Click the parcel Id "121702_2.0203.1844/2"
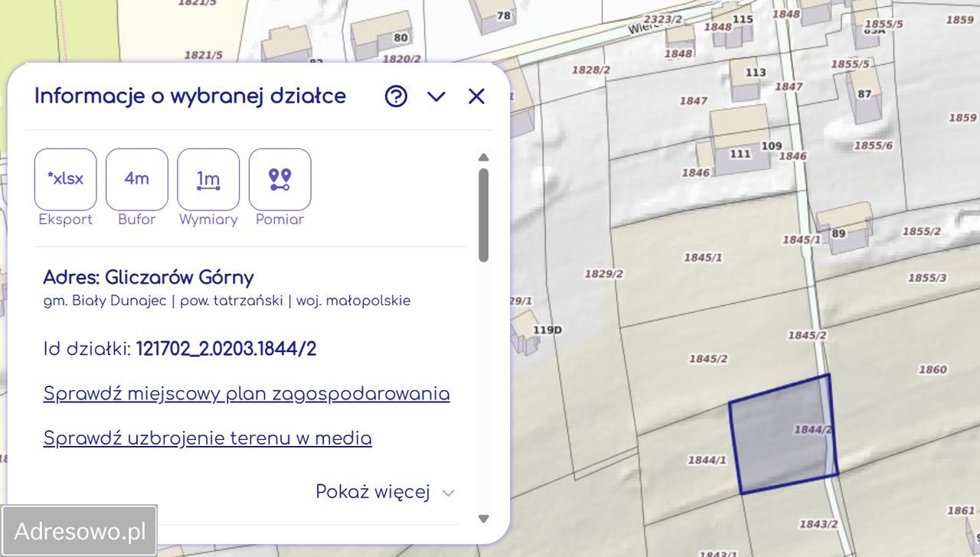This screenshot has height=557, width=980. pos(227,349)
